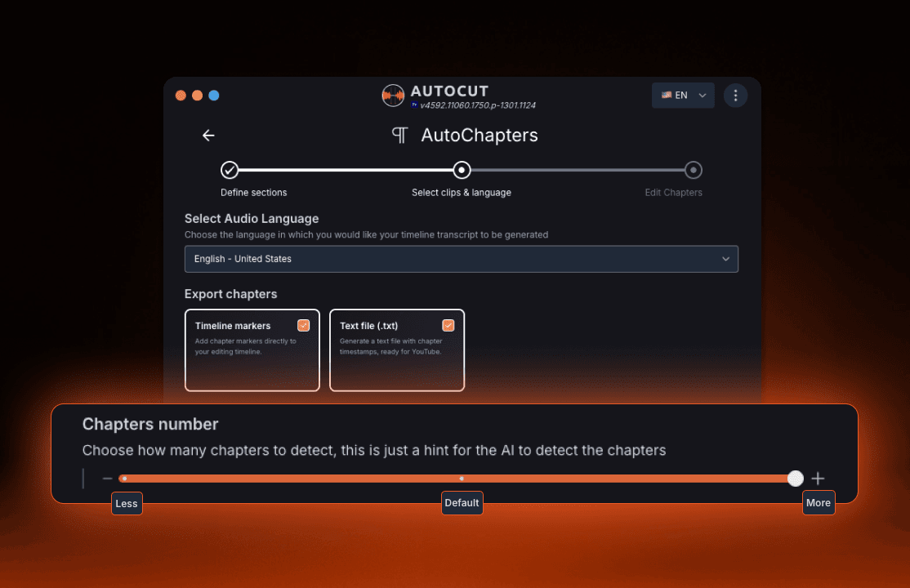Image resolution: width=910 pixels, height=588 pixels.
Task: Go to the Edit Chapters step
Action: click(x=693, y=170)
